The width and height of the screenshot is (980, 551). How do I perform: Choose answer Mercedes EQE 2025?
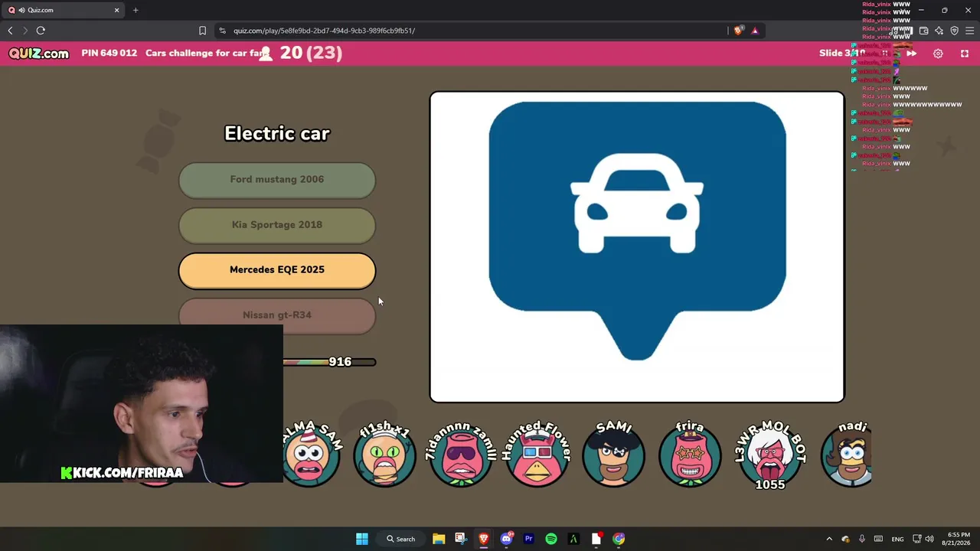(277, 270)
